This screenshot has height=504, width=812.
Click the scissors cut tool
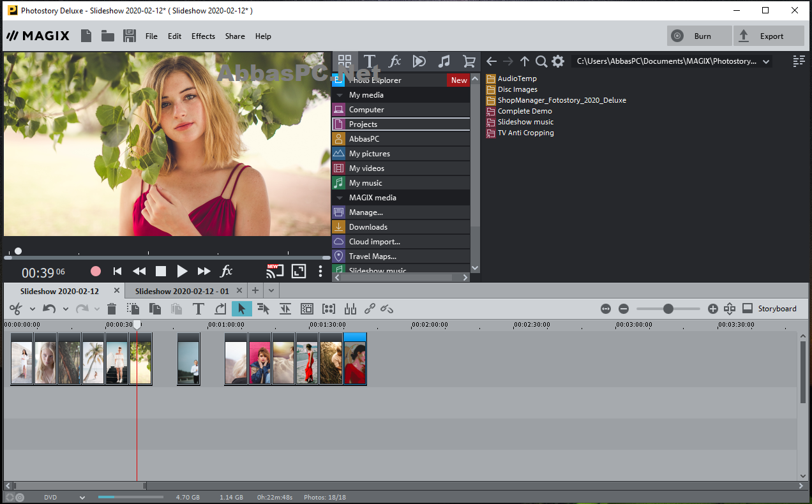pyautogui.click(x=16, y=309)
